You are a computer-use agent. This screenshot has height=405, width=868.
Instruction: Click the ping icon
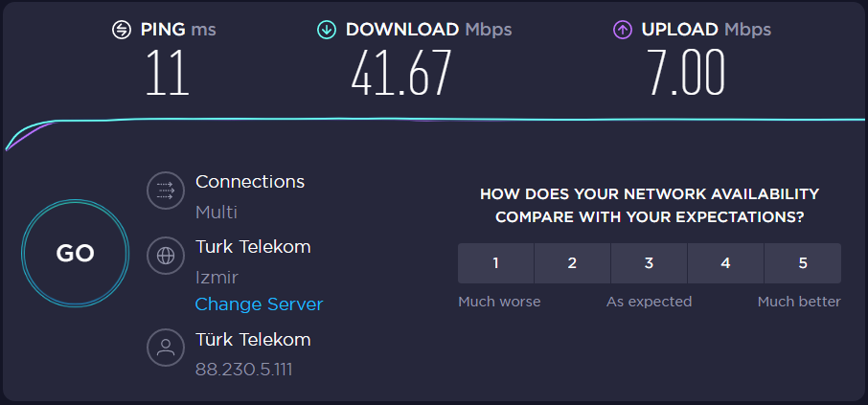coord(122,30)
